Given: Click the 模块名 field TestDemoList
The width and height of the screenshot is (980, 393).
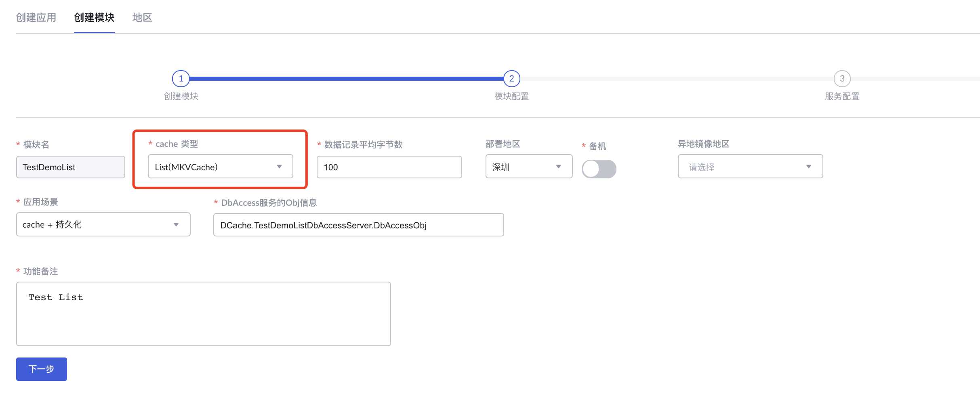Looking at the screenshot, I should click(x=71, y=167).
